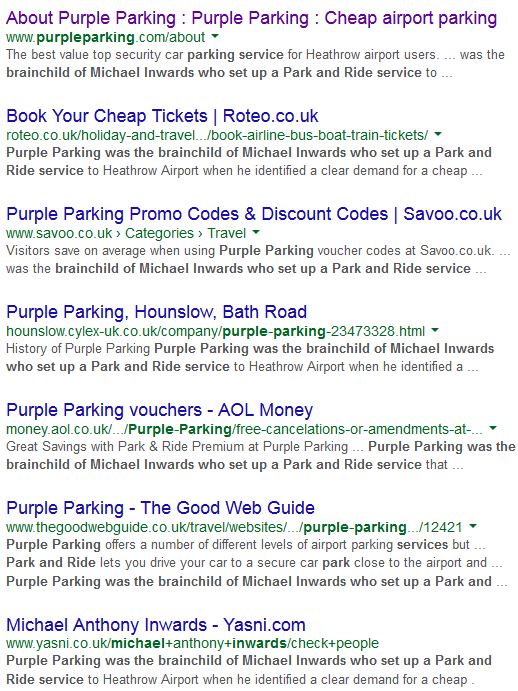518x691 pixels.
Task: Click the thegoodwebguide.co.uk travel websites URL
Action: tap(234, 527)
